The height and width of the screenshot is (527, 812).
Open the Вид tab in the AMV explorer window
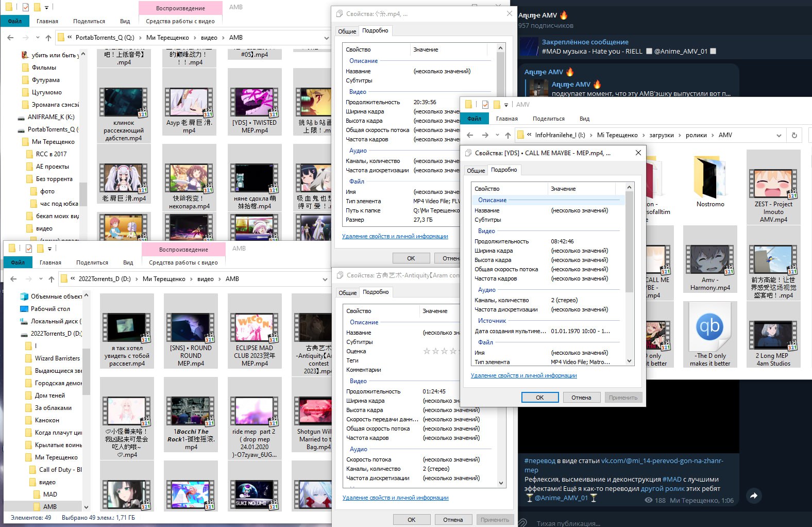pyautogui.click(x=584, y=119)
